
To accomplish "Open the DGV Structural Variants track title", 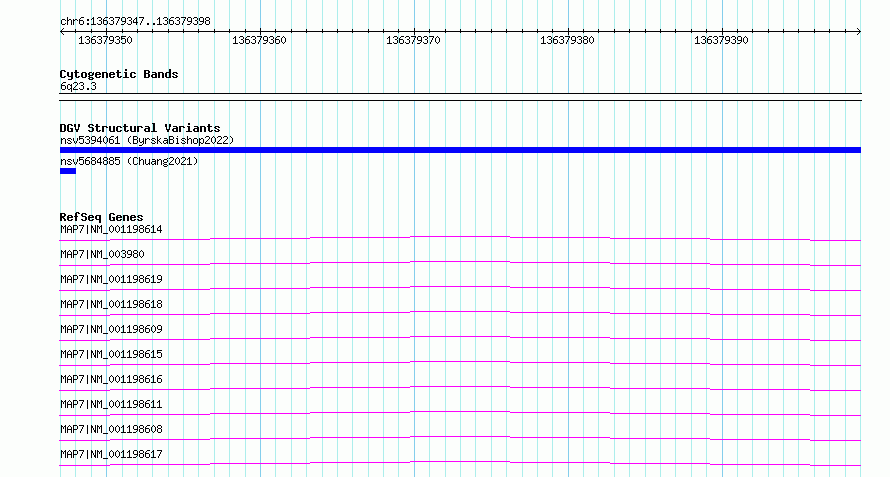I will [x=140, y=128].
